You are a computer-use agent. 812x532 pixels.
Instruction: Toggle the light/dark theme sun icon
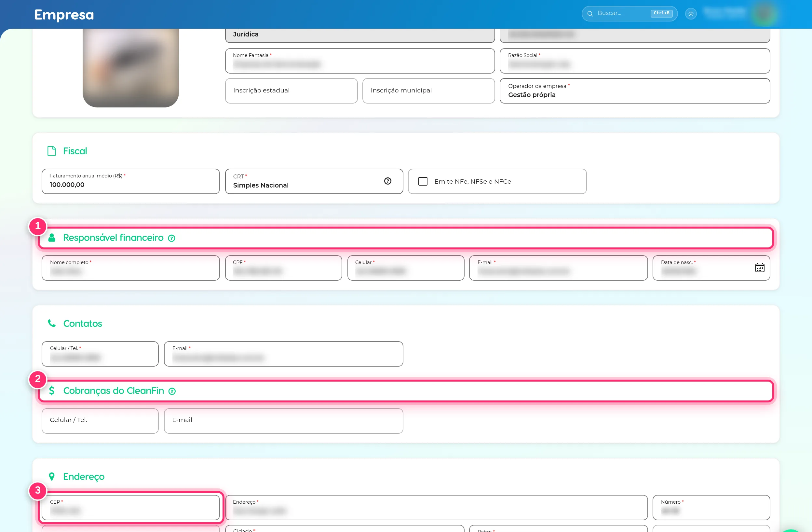(691, 14)
